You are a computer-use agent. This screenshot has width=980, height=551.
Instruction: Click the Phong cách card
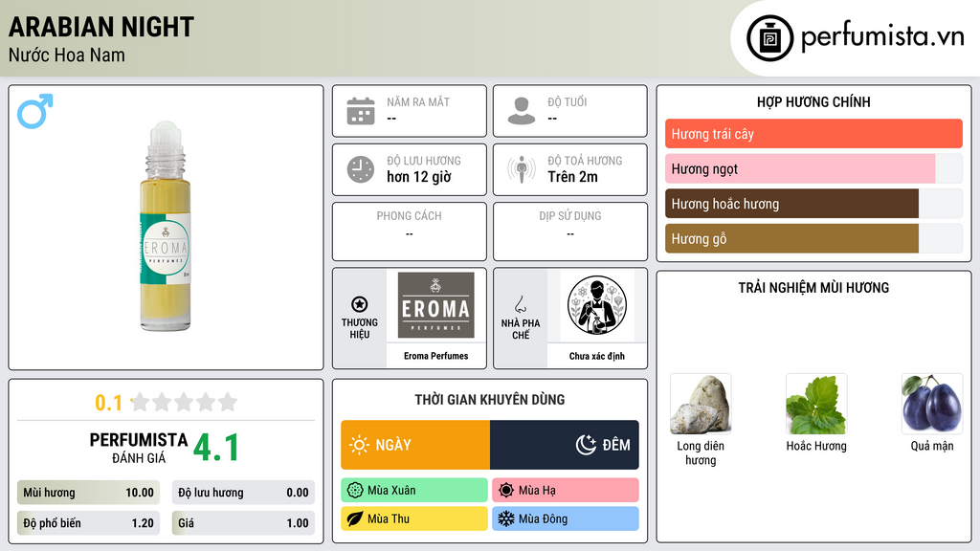[410, 231]
